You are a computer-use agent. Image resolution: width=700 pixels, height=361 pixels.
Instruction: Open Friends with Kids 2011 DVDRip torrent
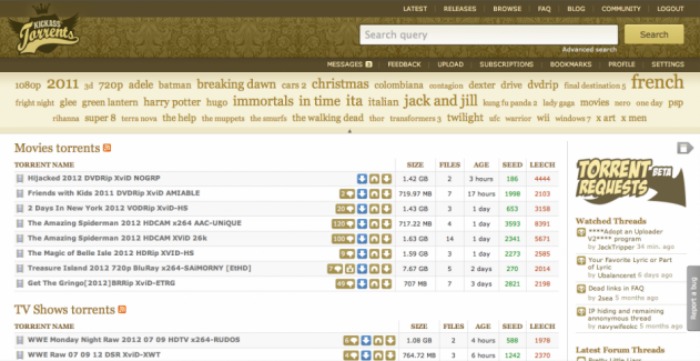tap(113, 193)
